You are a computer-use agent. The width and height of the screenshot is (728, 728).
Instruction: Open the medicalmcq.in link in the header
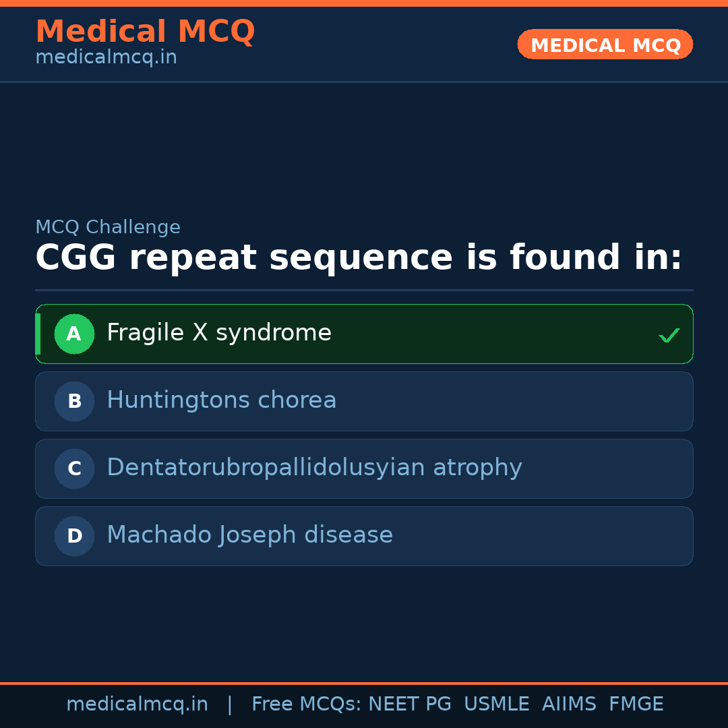point(106,57)
